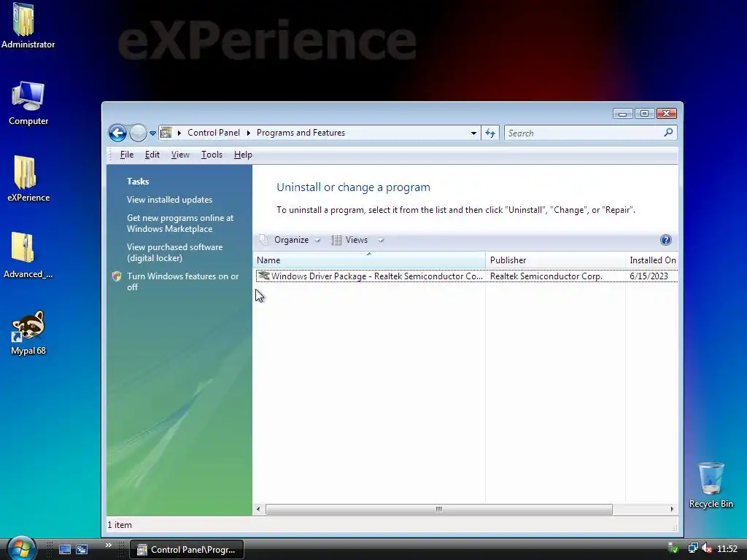
Task: Minimize the Programs and Features window
Action: pos(623,113)
